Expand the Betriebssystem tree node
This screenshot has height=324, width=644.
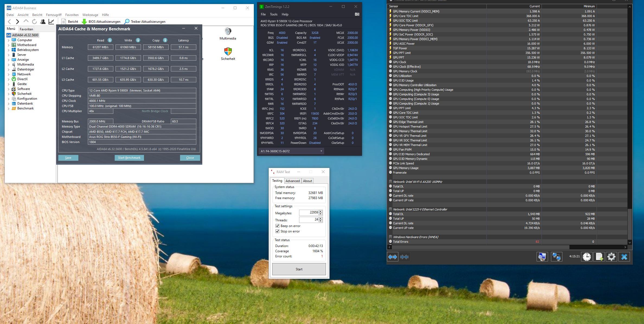8,50
